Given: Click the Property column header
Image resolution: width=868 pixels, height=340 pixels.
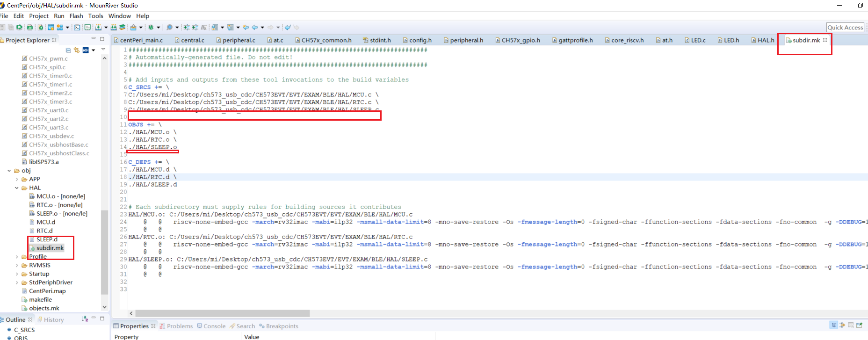Looking at the screenshot, I should click(x=126, y=337).
